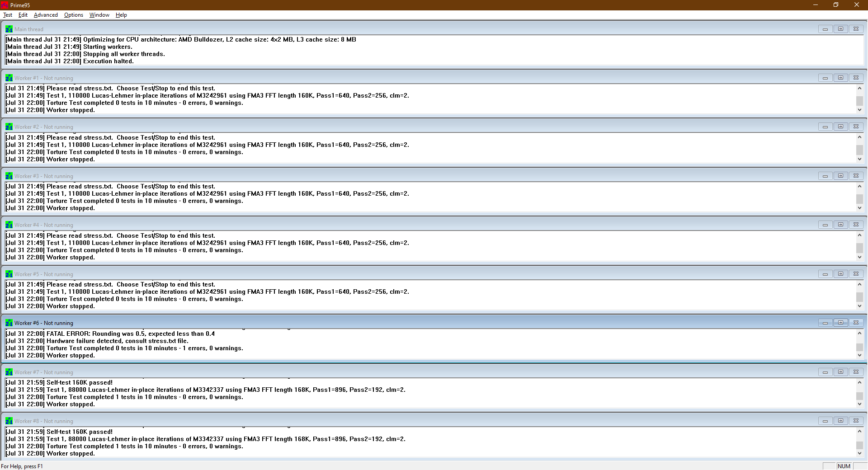Close the Worker #4 window
Viewport: 868px width, 470px height.
tap(856, 225)
